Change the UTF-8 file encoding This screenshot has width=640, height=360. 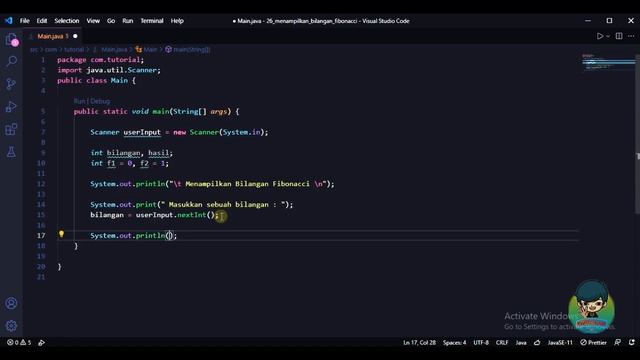(x=481, y=342)
